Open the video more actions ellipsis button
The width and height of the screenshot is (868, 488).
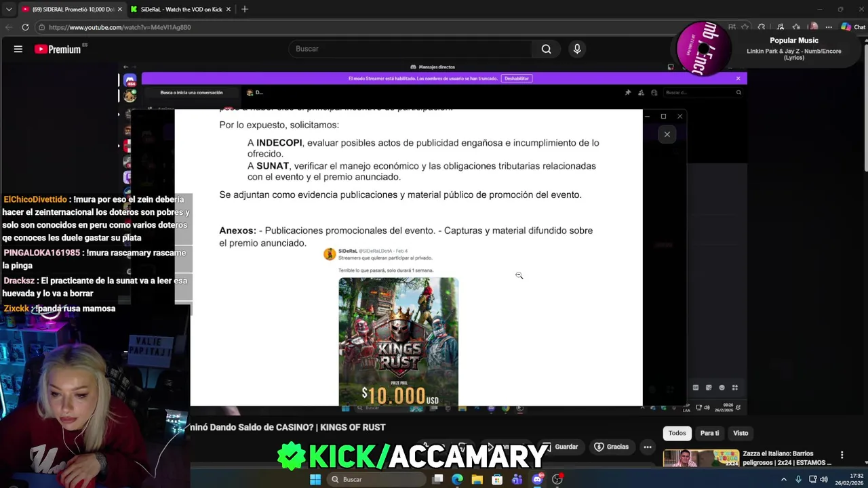[x=648, y=447]
